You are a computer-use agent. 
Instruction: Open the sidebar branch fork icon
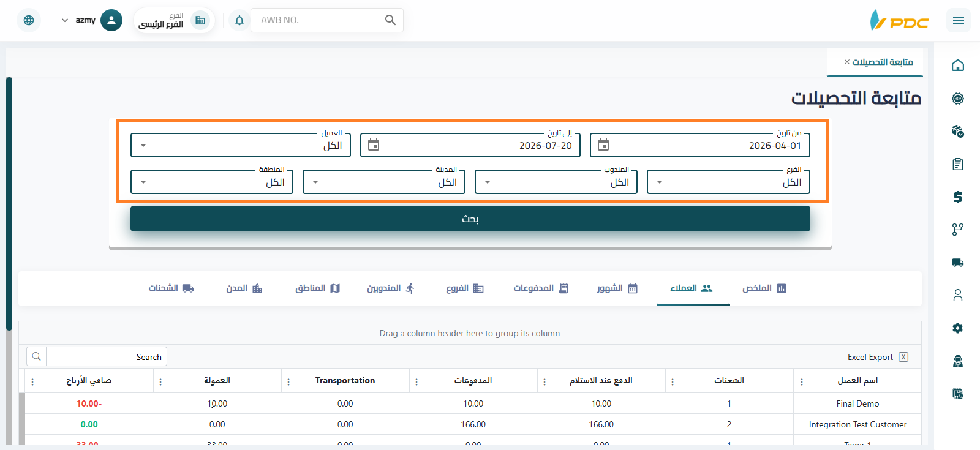pyautogui.click(x=958, y=230)
